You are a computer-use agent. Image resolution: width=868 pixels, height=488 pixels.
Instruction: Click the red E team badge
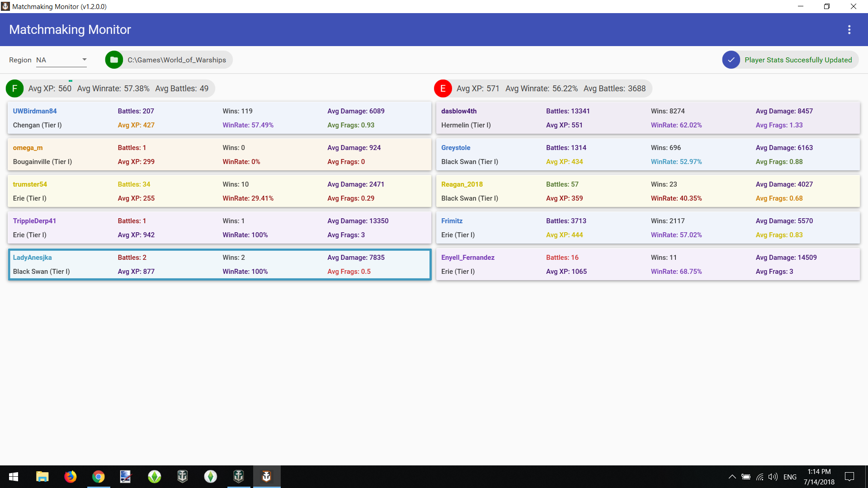[443, 89]
